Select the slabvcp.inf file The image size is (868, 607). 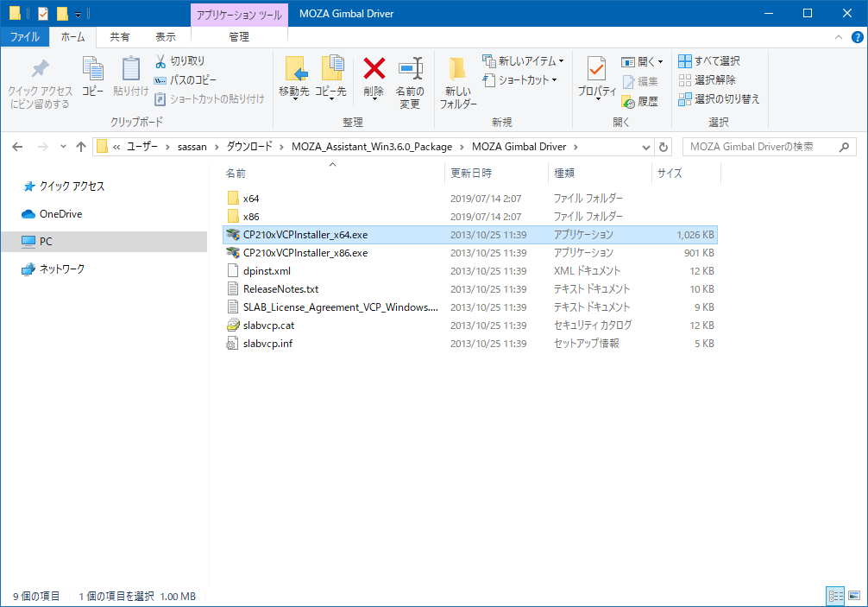pos(470,344)
